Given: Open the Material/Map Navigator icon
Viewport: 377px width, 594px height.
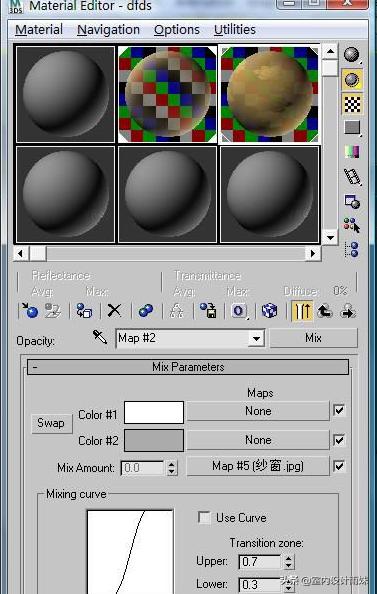Looking at the screenshot, I should point(352,249).
